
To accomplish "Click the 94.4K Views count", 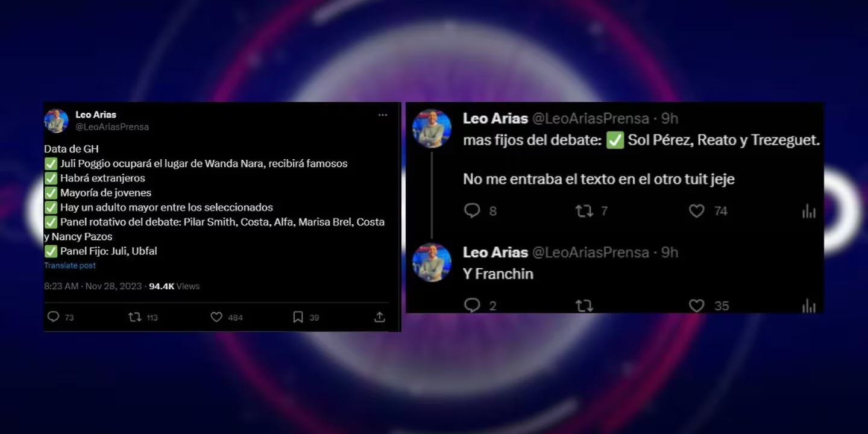I will point(174,286).
